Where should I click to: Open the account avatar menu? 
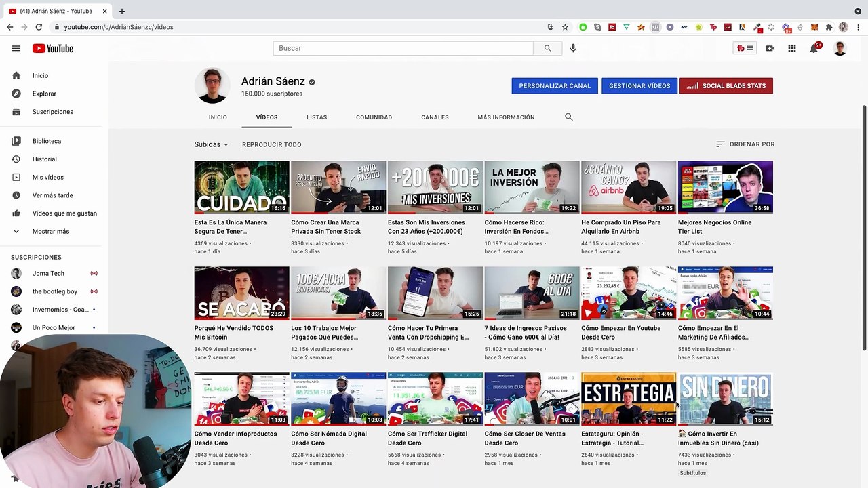840,48
